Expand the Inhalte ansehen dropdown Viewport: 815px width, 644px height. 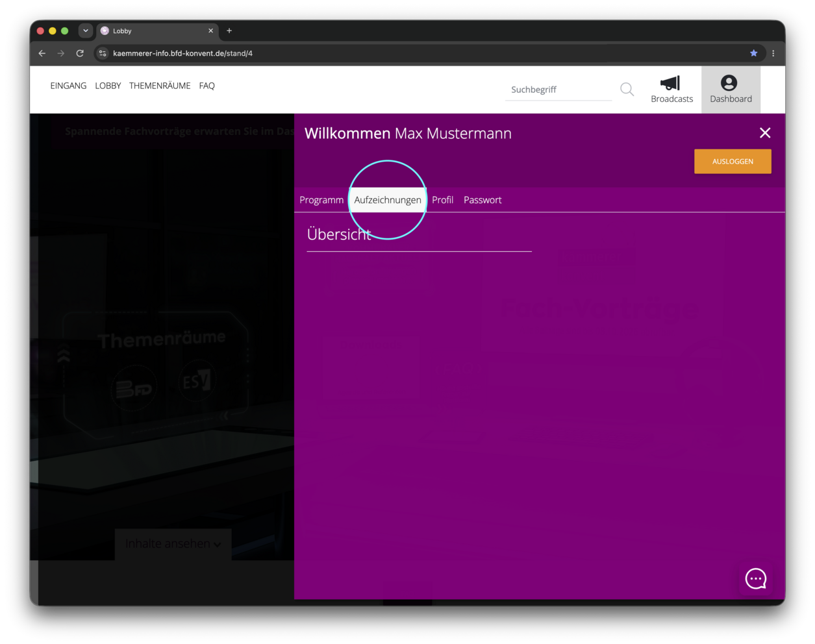[173, 543]
